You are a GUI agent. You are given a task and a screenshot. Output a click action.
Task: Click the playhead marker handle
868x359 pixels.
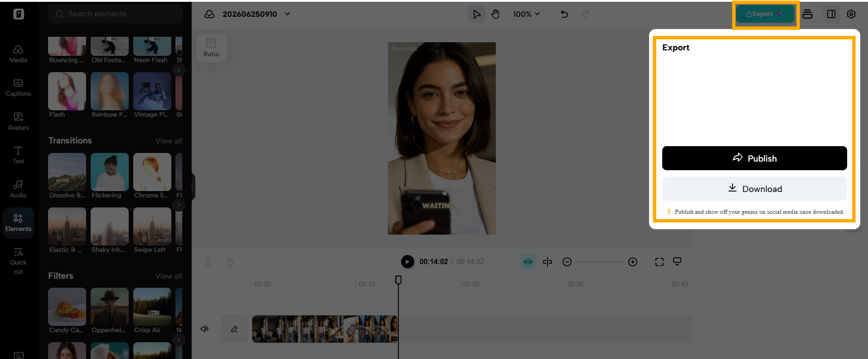[398, 280]
